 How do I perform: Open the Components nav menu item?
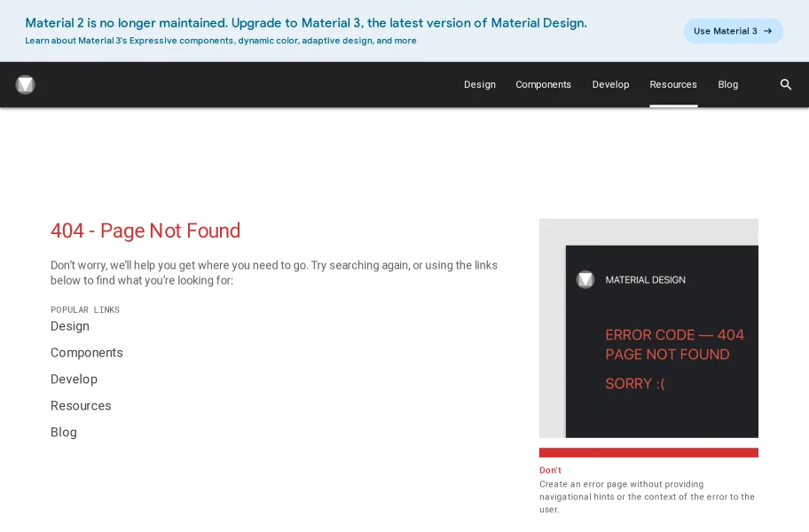543,84
